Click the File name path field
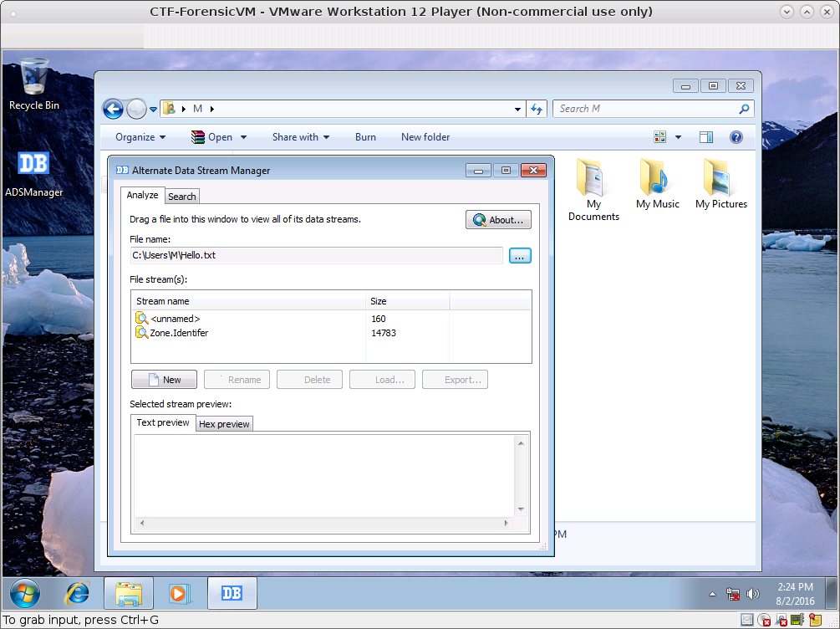Screen dimensions: 840x629 [x=316, y=255]
